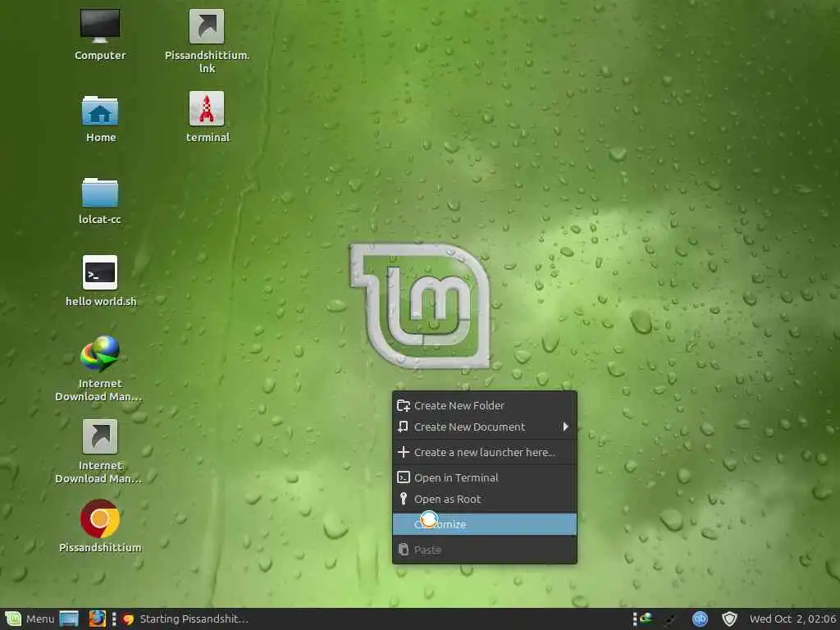840x630 pixels.
Task: Switch to the Starting Pissandshit... taskbar entry
Action: [185, 619]
